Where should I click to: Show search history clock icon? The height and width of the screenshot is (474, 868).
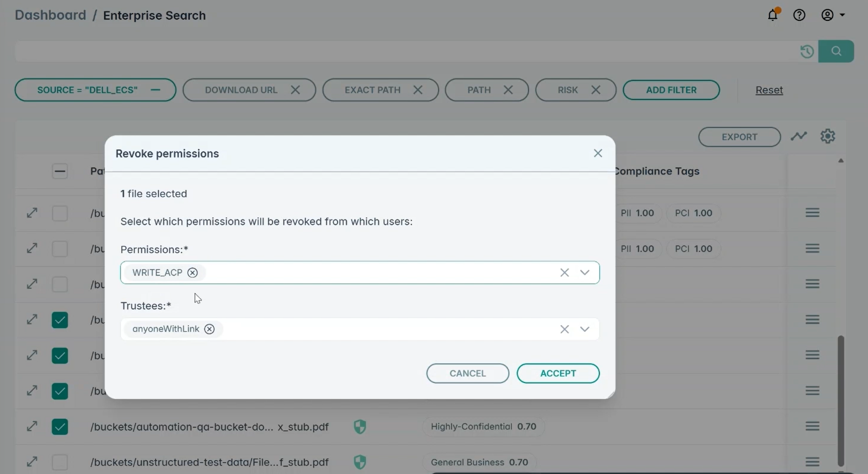(x=807, y=51)
